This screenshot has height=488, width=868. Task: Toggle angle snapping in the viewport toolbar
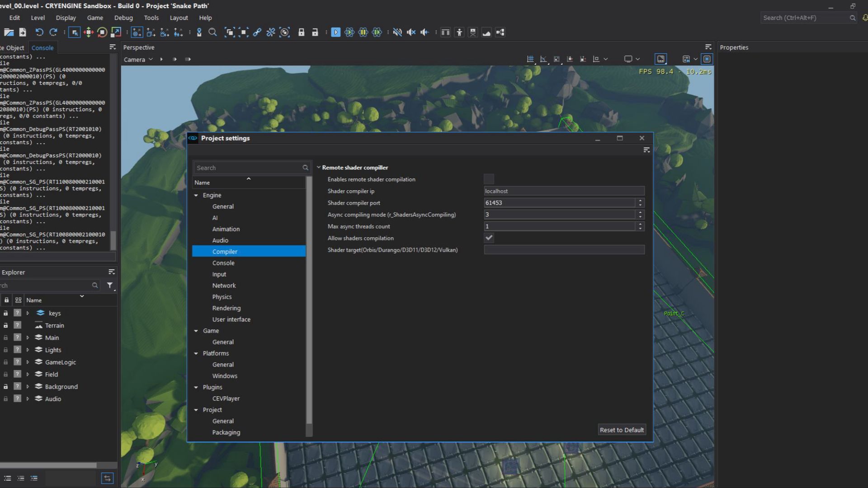click(x=543, y=59)
